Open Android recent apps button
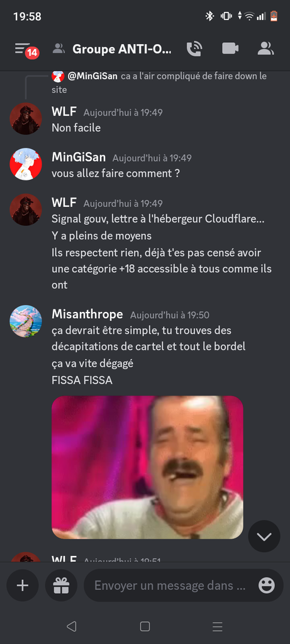 pyautogui.click(x=217, y=626)
